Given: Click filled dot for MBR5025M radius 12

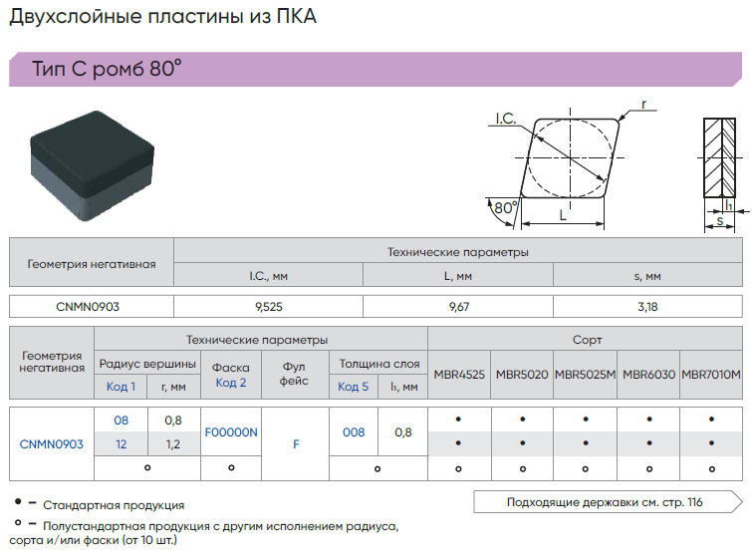Looking at the screenshot, I should click(586, 443).
